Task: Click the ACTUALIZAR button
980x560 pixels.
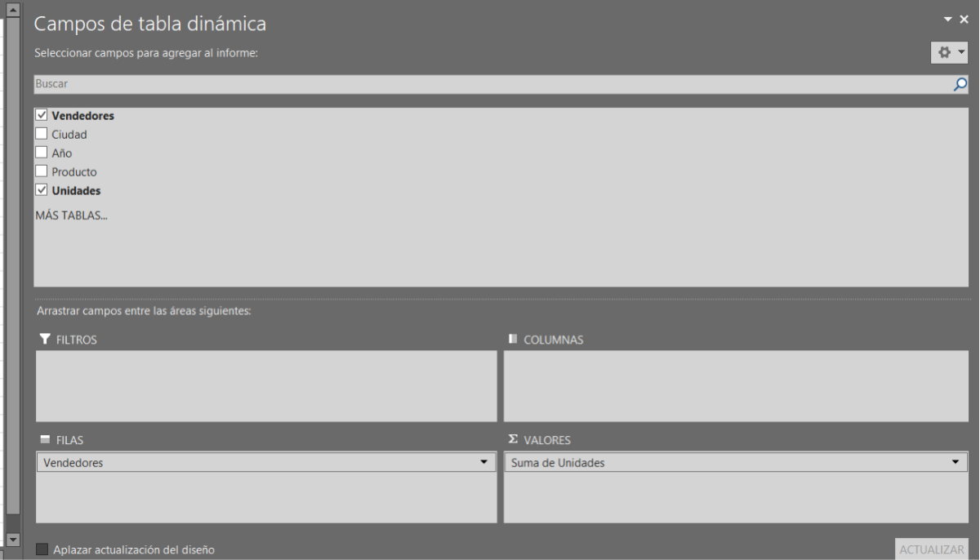Action: coord(931,549)
